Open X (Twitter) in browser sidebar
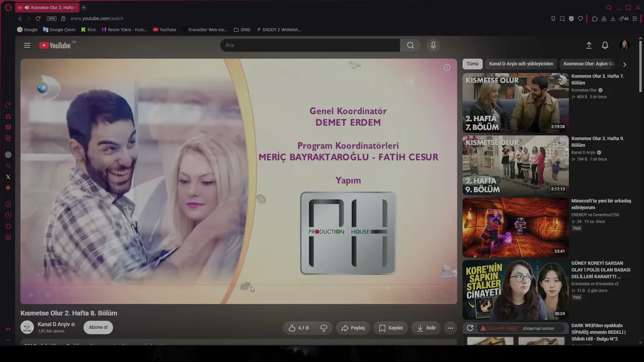The height and width of the screenshot is (362, 644). [x=8, y=177]
